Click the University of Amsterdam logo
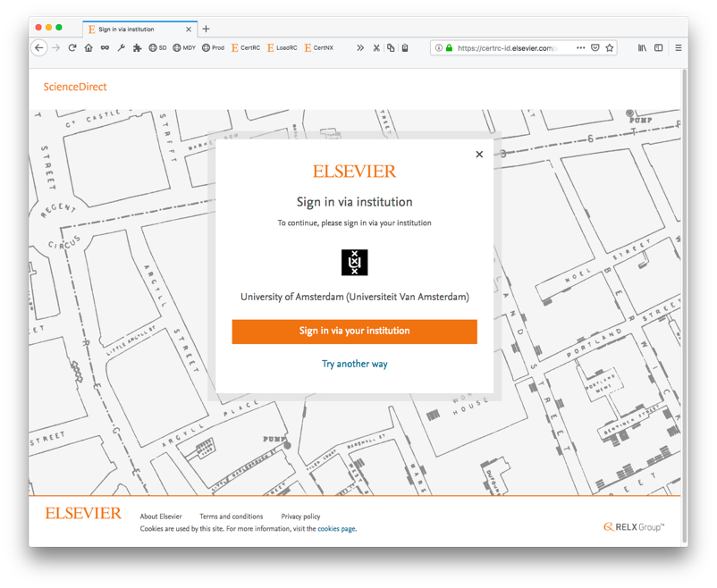Viewport: 717px width, 588px height. (354, 262)
